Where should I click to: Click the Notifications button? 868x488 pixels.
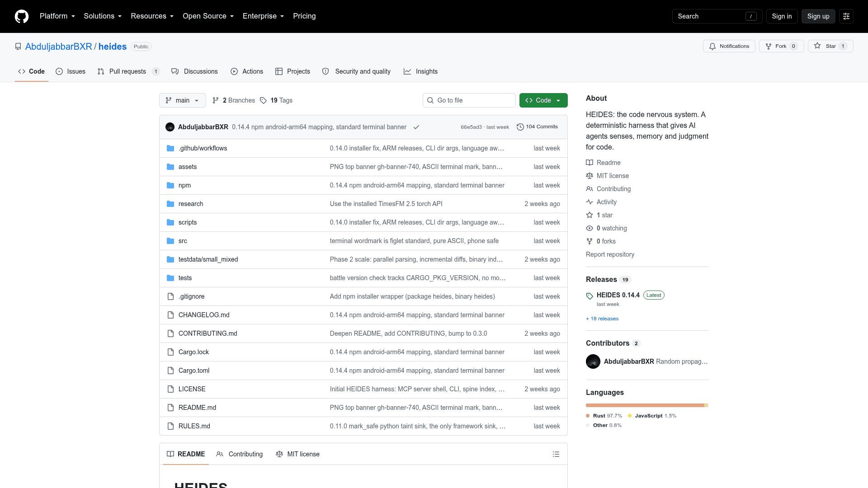click(729, 46)
